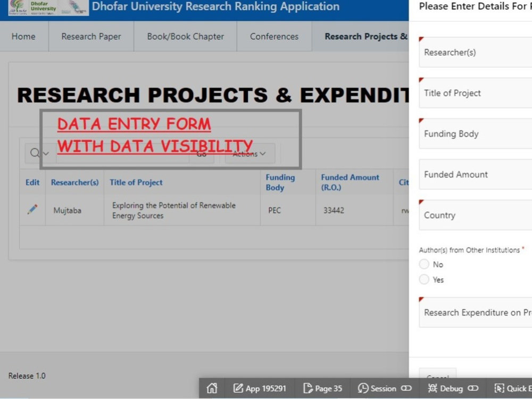Image resolution: width=532 pixels, height=399 pixels.
Task: Open Conferences tab
Action: point(274,36)
